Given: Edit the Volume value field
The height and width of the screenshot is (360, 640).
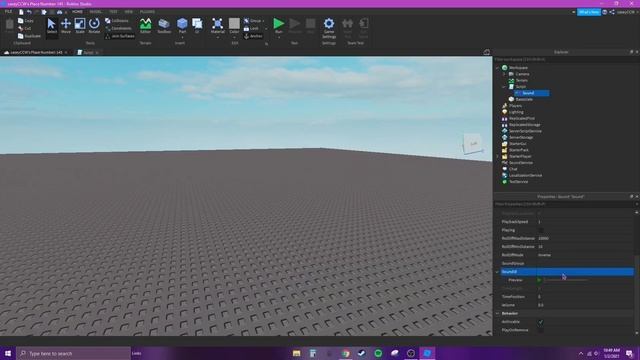Looking at the screenshot, I should coord(585,305).
